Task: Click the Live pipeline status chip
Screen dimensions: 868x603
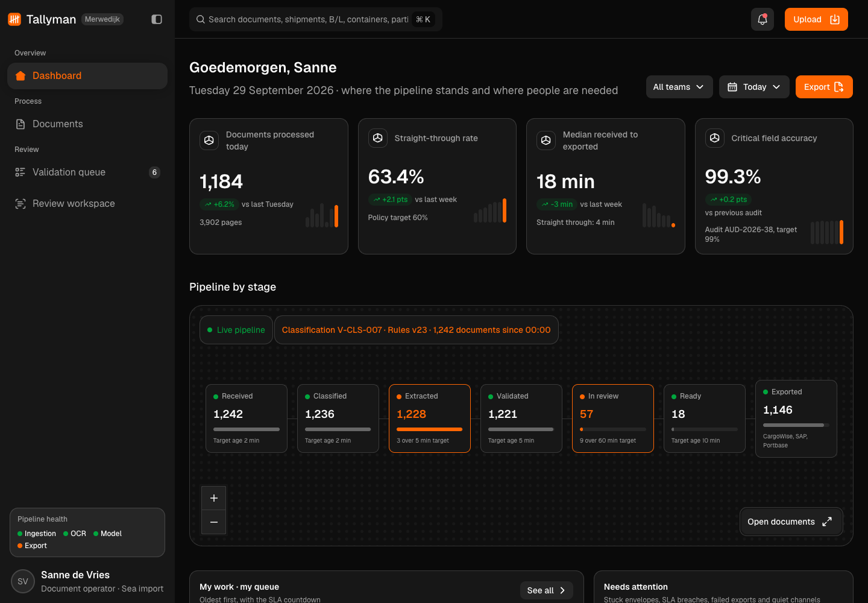Action: tap(236, 330)
